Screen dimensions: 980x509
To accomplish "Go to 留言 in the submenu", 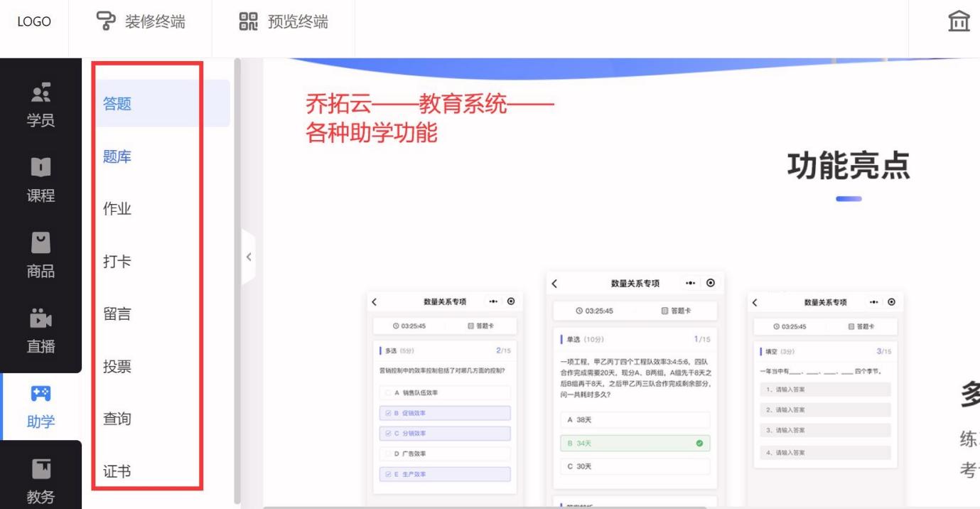I will coord(117,314).
